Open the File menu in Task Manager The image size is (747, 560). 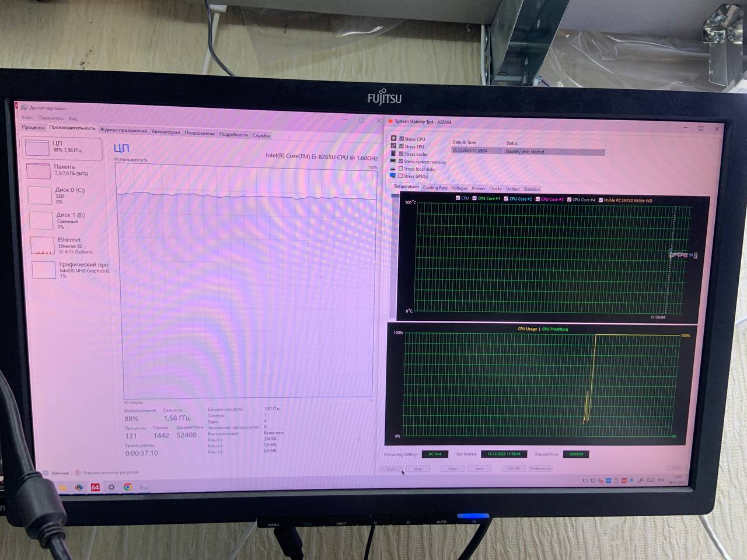[27, 118]
